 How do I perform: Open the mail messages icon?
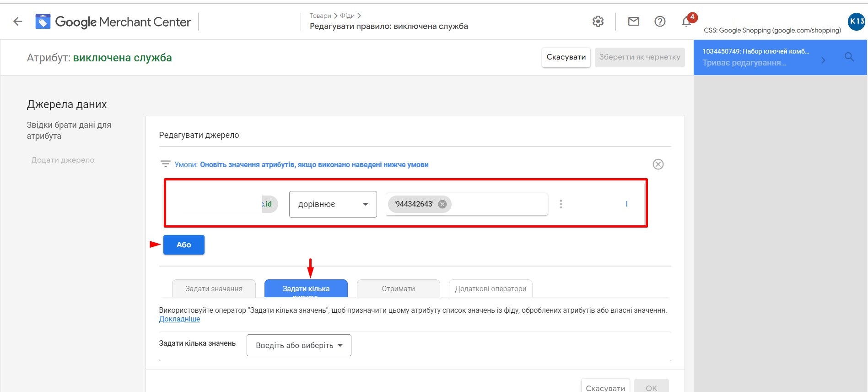(634, 21)
